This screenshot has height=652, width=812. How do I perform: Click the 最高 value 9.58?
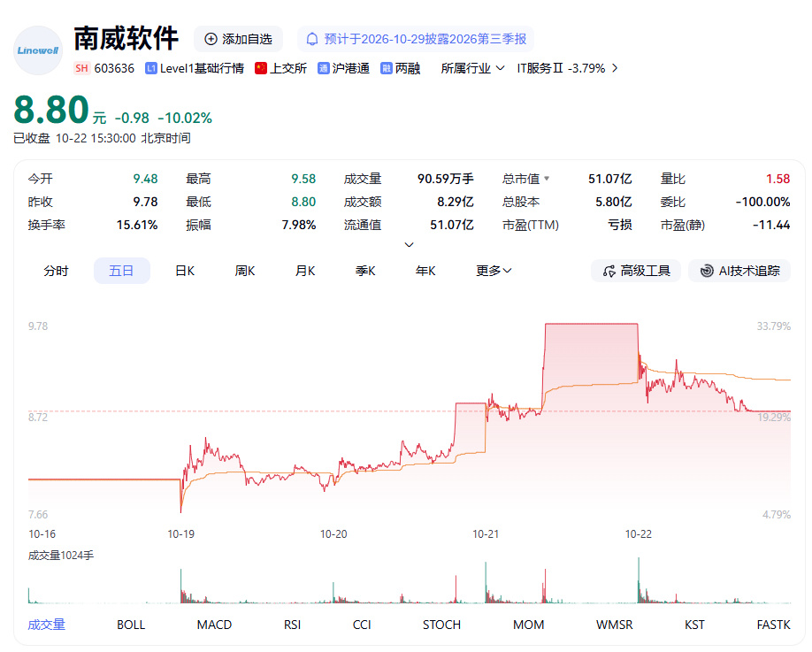[303, 179]
